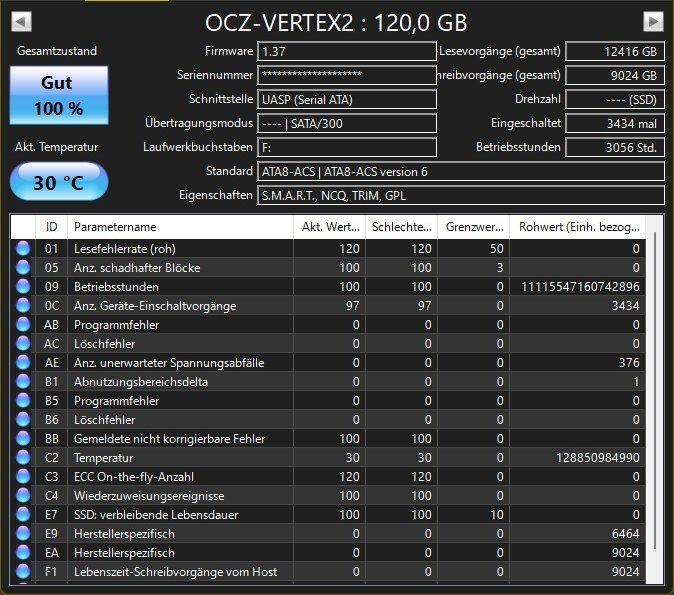Click Lesevorgänge field 12416 GB
Screen dimensions: 674x595
click(x=615, y=51)
